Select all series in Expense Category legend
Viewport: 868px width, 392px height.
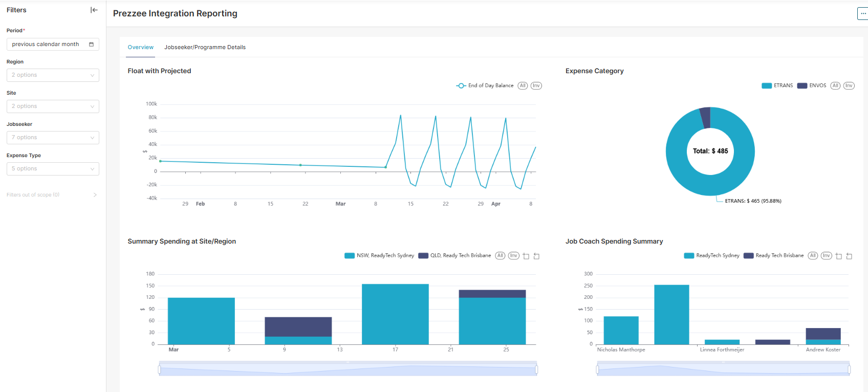835,85
